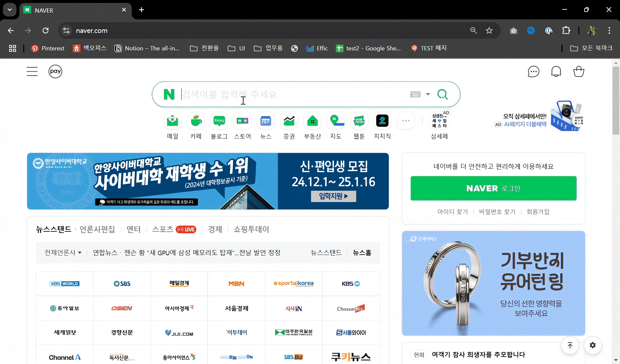Click the NAVER 로그인 button
This screenshot has width=620, height=364.
493,188
